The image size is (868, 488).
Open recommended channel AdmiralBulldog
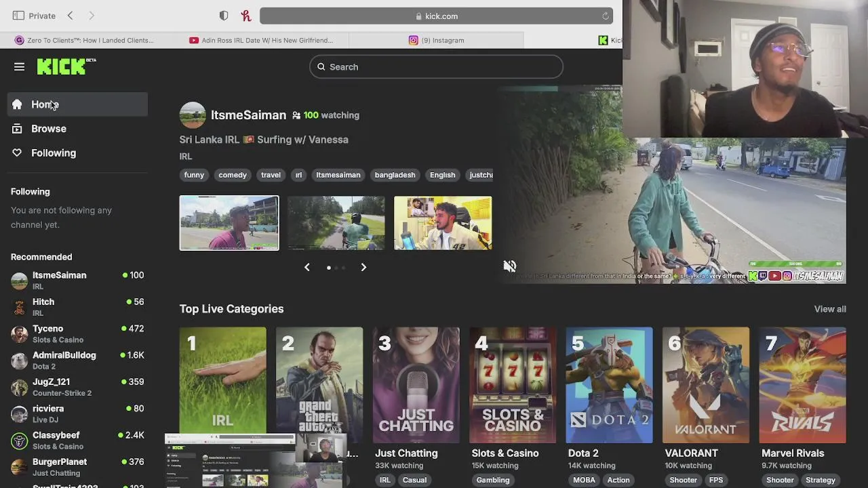78,360
